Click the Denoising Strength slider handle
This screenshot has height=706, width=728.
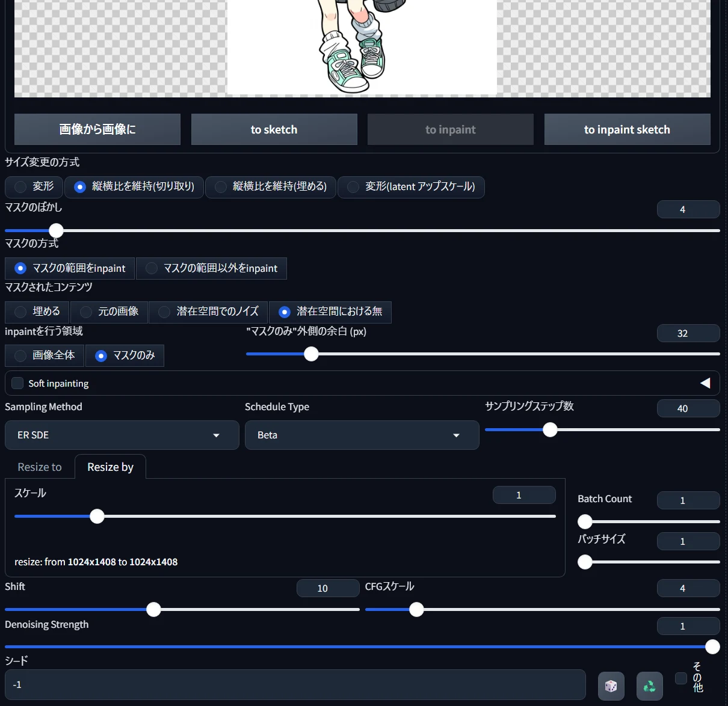[712, 646]
